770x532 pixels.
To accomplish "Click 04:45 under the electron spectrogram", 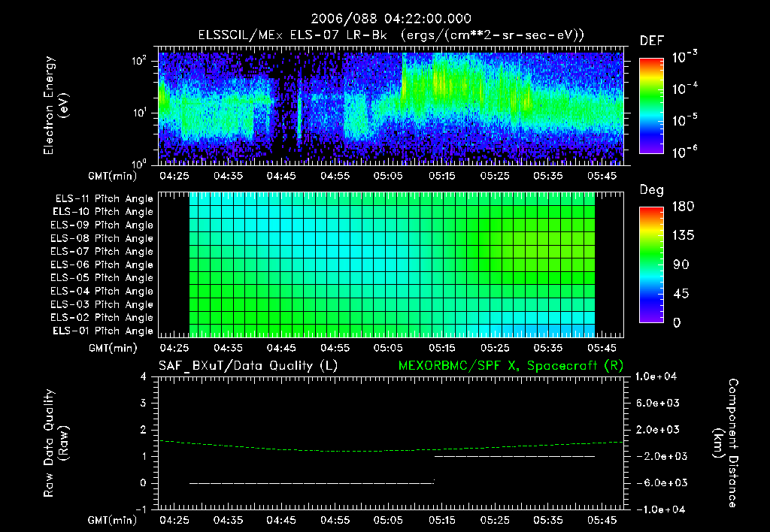I will (x=281, y=176).
